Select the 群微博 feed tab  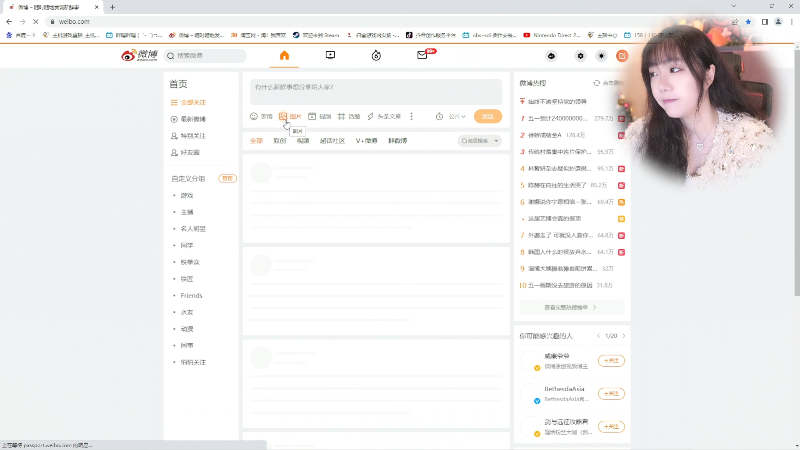(x=397, y=140)
